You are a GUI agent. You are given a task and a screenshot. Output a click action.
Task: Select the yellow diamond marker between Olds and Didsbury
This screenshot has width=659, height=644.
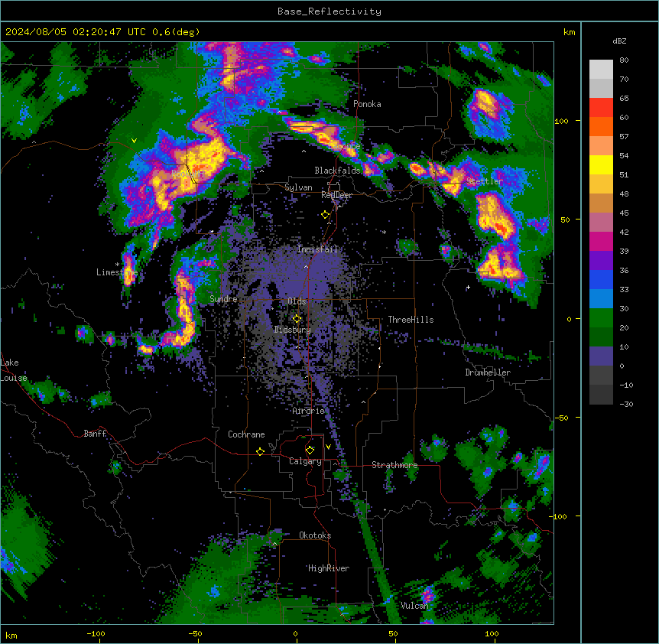297,319
